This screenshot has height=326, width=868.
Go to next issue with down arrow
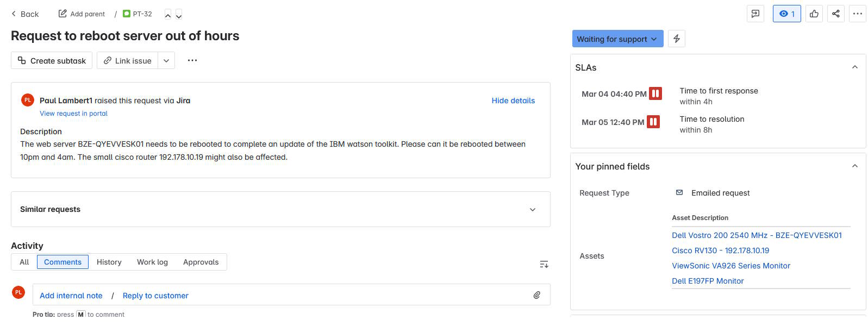pos(179,15)
